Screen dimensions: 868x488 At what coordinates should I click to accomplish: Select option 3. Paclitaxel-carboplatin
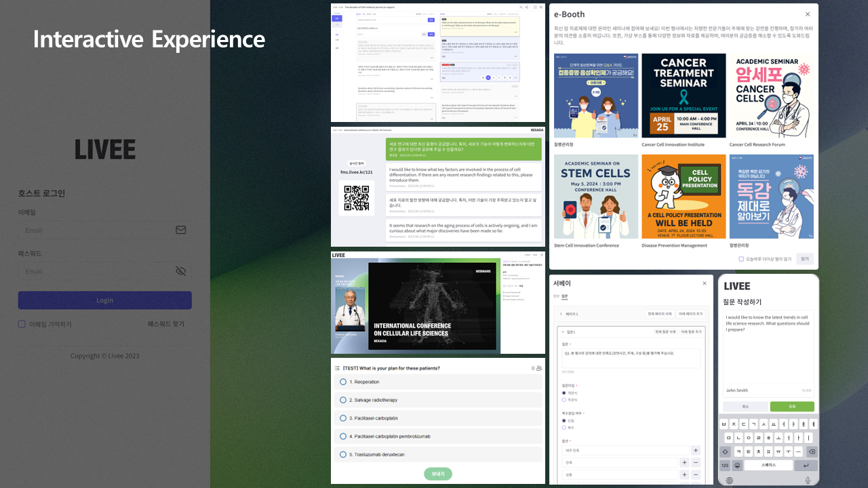click(x=438, y=418)
